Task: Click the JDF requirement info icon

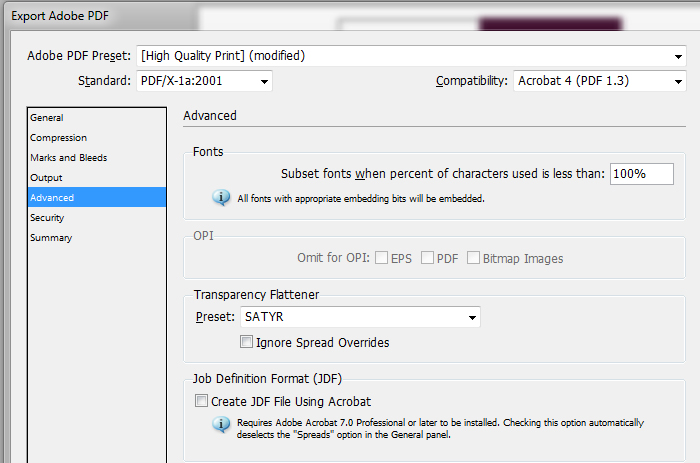Action: [x=221, y=424]
